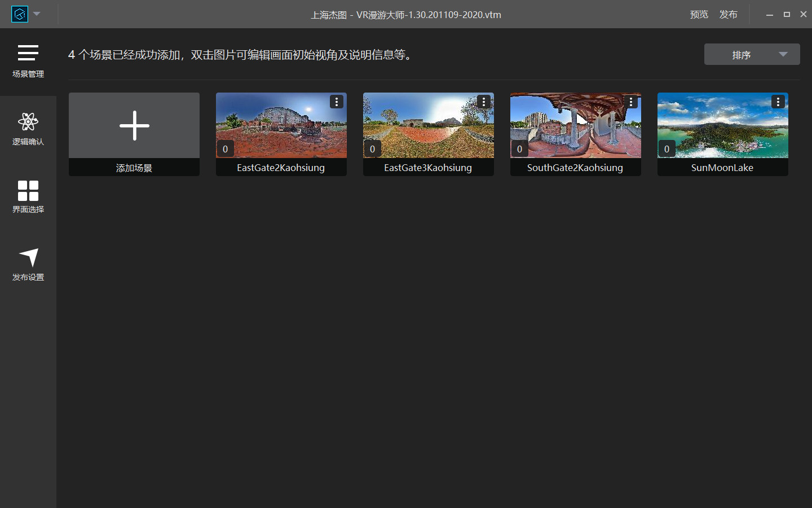Viewport: 812px width, 508px height.
Task: Open the Logic Confirmation (逻辑确认) section
Action: pos(28,129)
